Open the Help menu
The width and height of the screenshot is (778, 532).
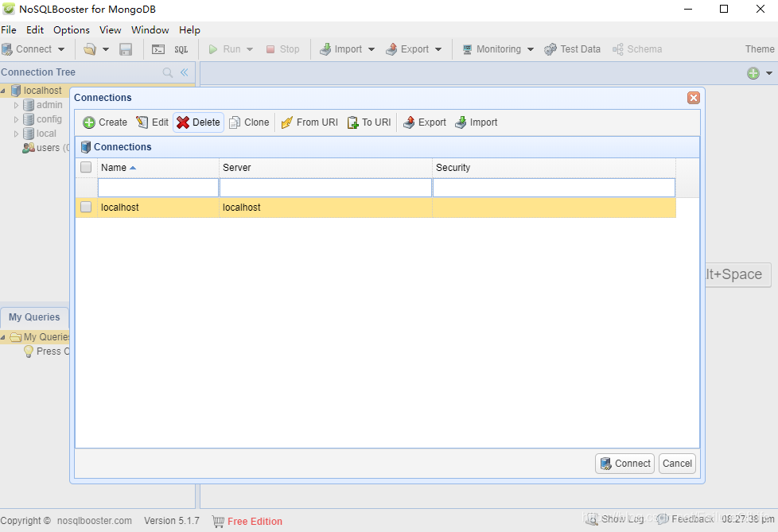click(189, 29)
